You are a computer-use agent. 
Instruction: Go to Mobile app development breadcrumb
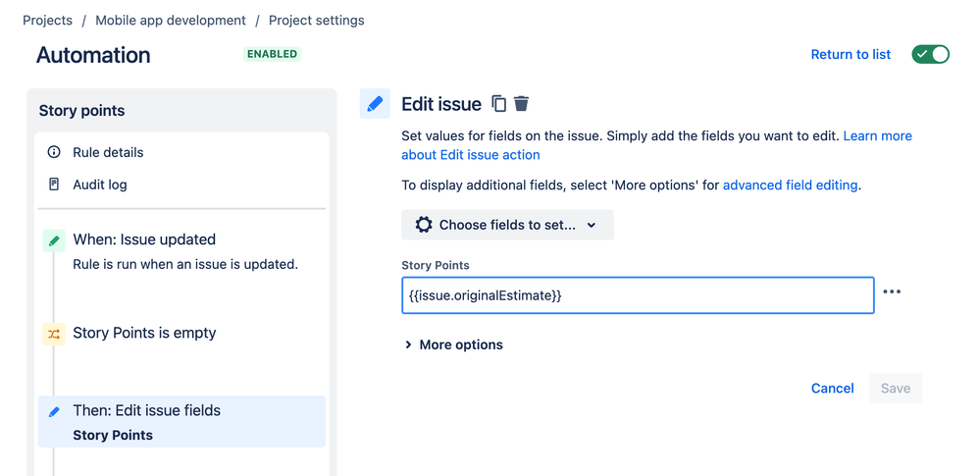point(171,20)
